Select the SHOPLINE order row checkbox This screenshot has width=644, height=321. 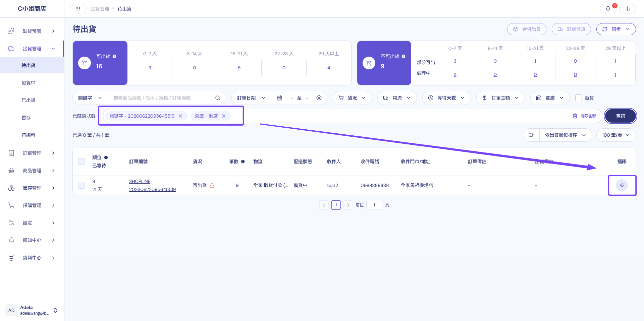click(x=82, y=185)
